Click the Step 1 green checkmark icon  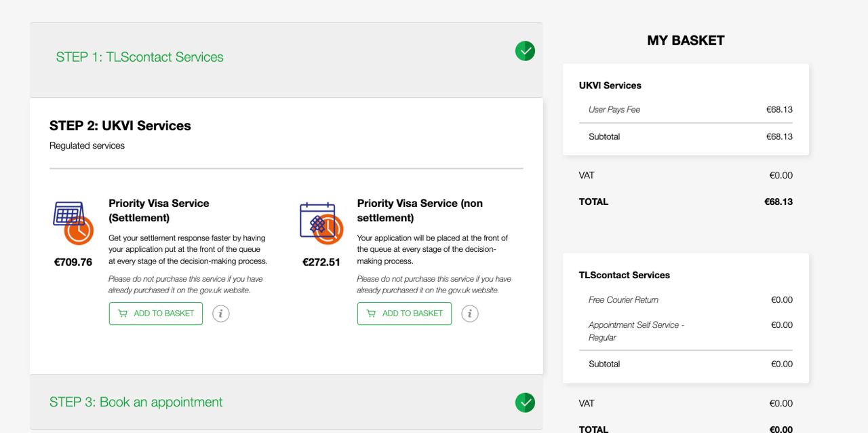(525, 51)
